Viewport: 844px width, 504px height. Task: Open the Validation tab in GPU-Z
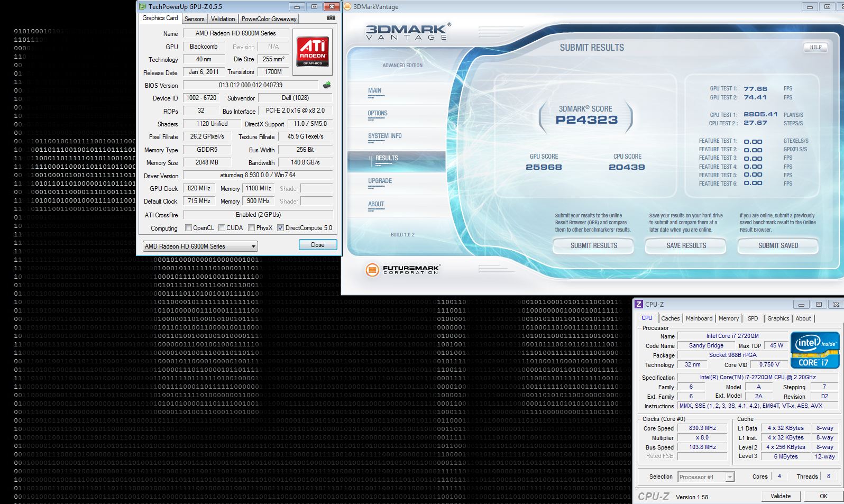click(x=223, y=19)
